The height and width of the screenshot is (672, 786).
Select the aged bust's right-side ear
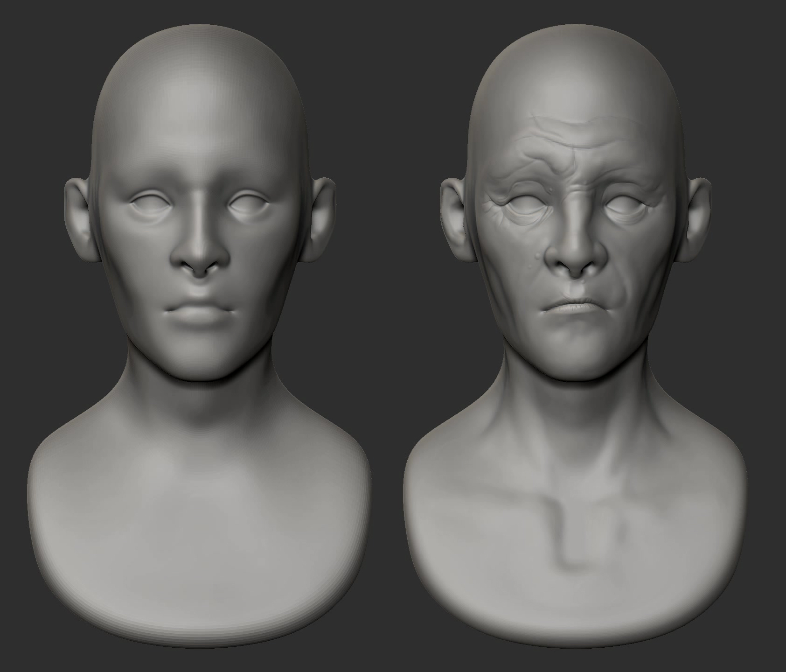(x=697, y=219)
